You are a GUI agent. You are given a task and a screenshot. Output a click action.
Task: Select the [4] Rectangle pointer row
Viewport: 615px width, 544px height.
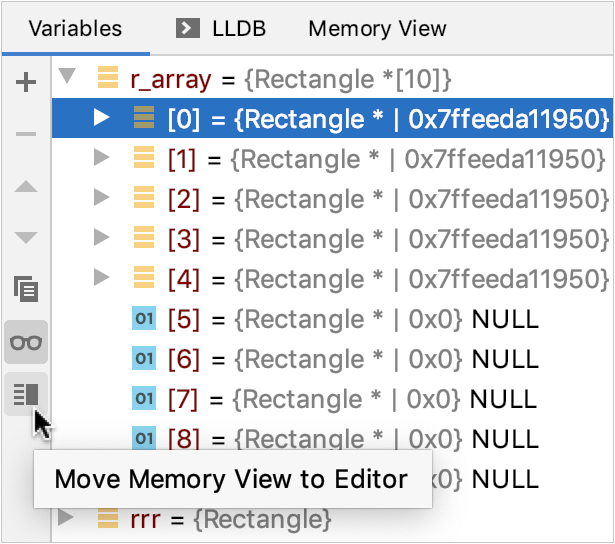[380, 279]
